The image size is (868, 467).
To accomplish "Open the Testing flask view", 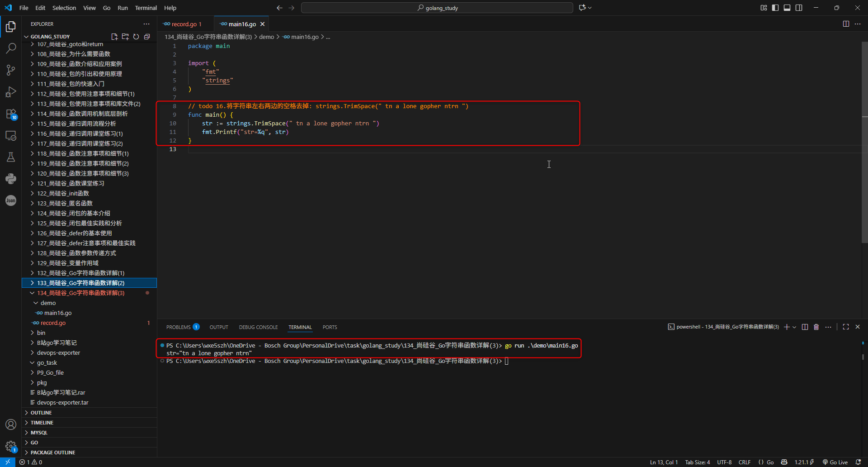I will pos(11,157).
